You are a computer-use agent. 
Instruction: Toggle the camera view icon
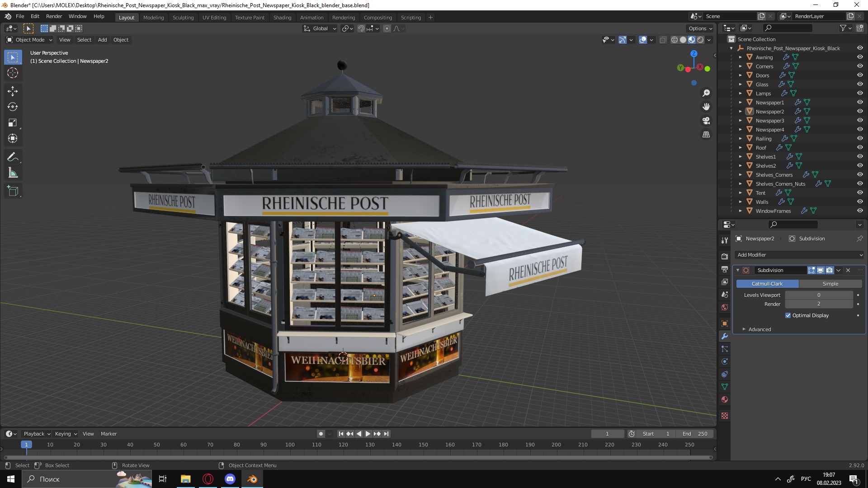(706, 121)
